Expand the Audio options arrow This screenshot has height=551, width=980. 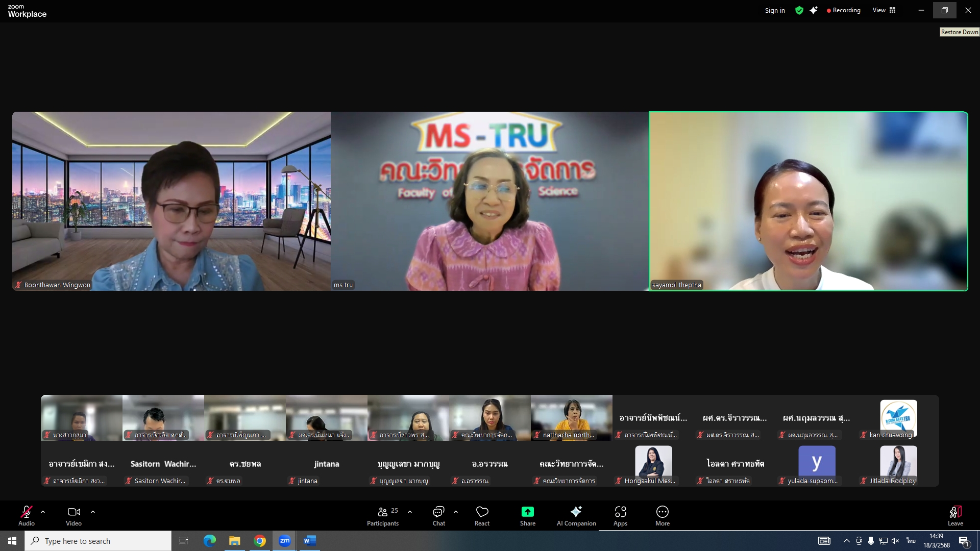(x=43, y=511)
